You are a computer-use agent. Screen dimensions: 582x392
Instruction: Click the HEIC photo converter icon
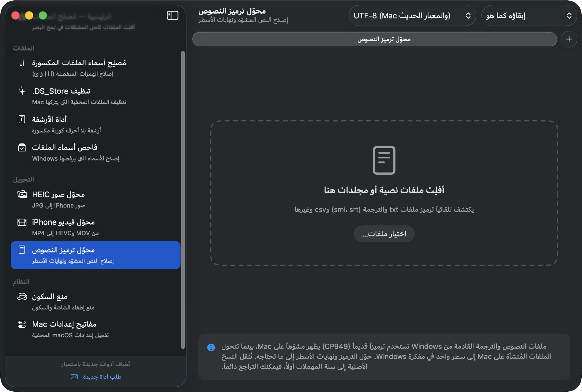coord(22,194)
